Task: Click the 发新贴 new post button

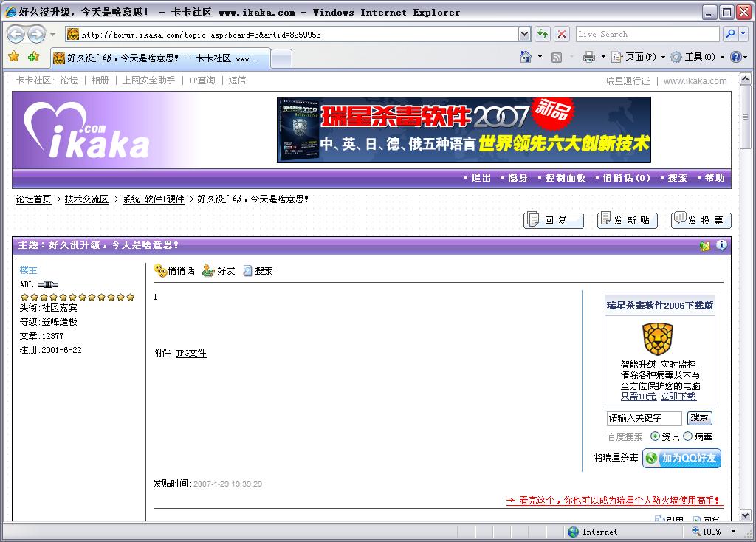Action: pos(628,220)
